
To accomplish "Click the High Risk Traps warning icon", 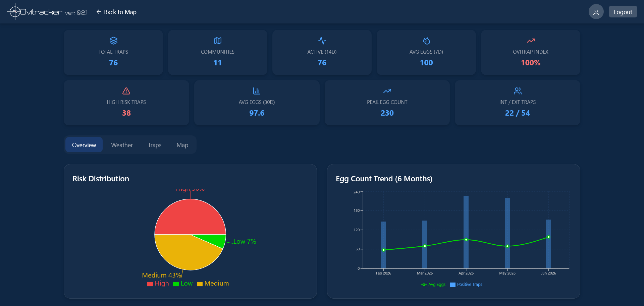I will point(126,91).
